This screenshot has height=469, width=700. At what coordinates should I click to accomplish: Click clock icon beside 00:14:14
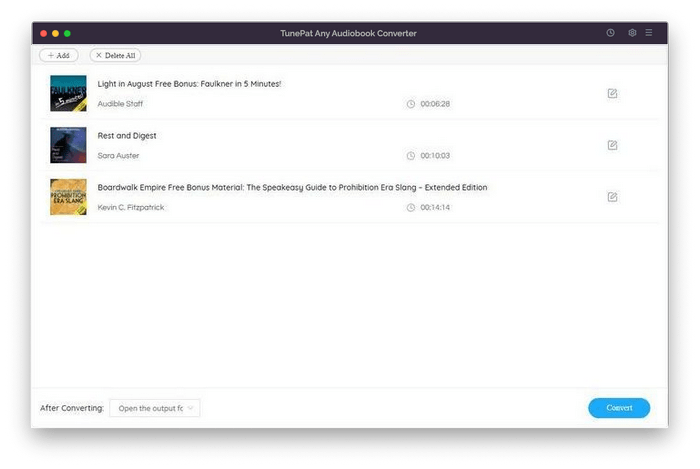point(411,208)
